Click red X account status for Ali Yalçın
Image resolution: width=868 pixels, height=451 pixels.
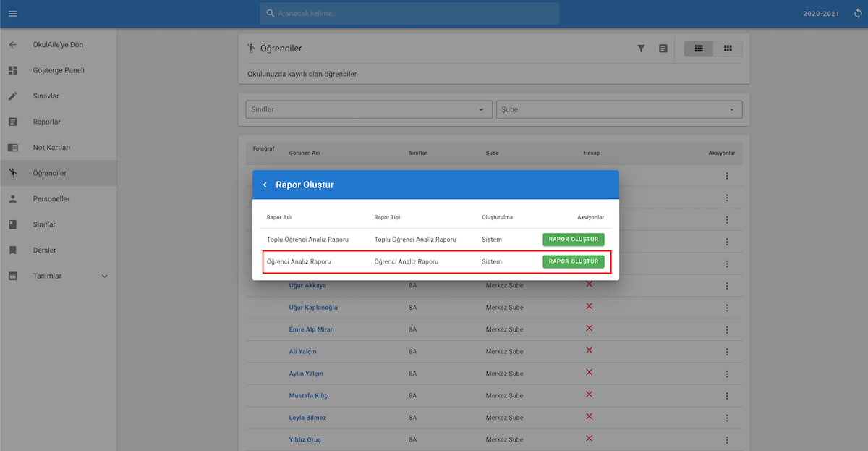[589, 350]
